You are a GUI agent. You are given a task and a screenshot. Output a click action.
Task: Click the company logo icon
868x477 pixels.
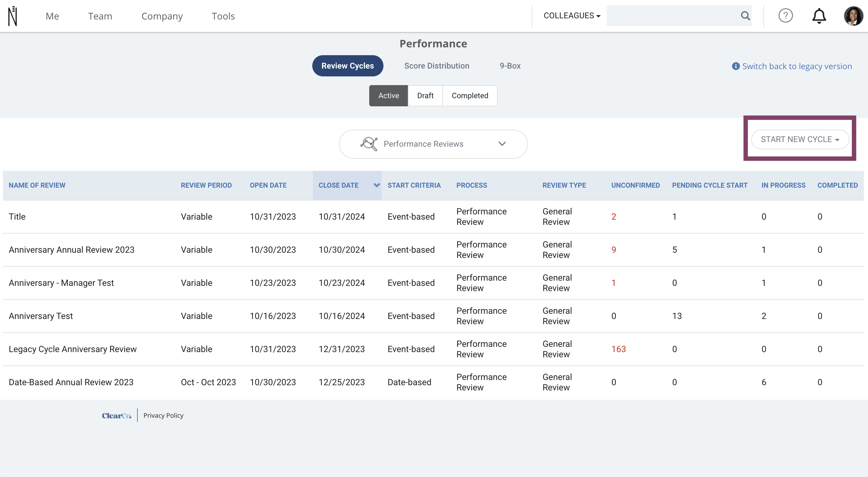pos(12,16)
